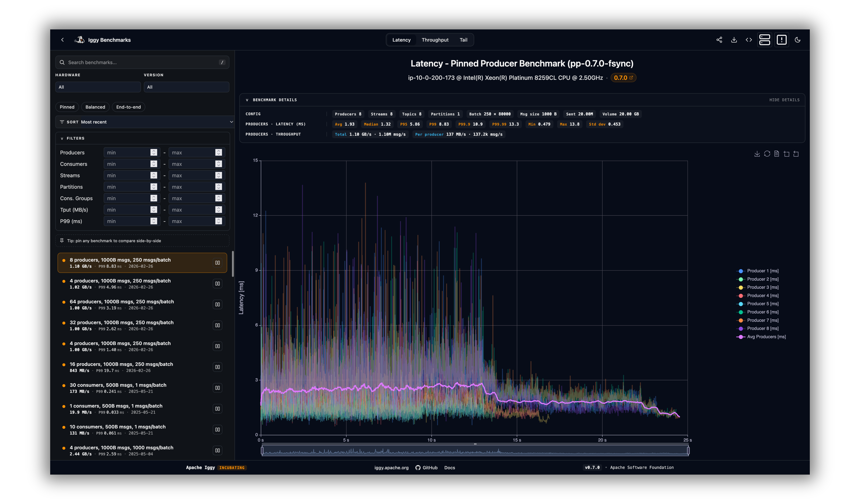
Task: Open chart data view document icon
Action: point(776,154)
